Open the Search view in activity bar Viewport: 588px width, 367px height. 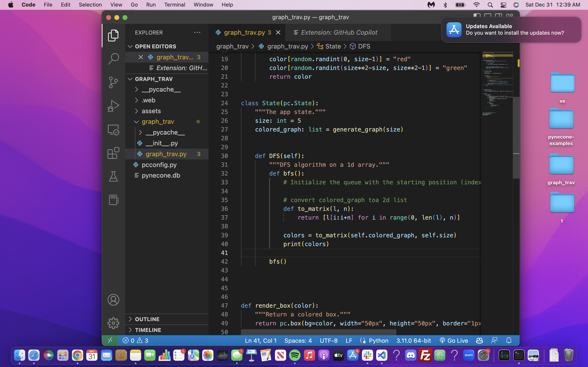(x=113, y=59)
